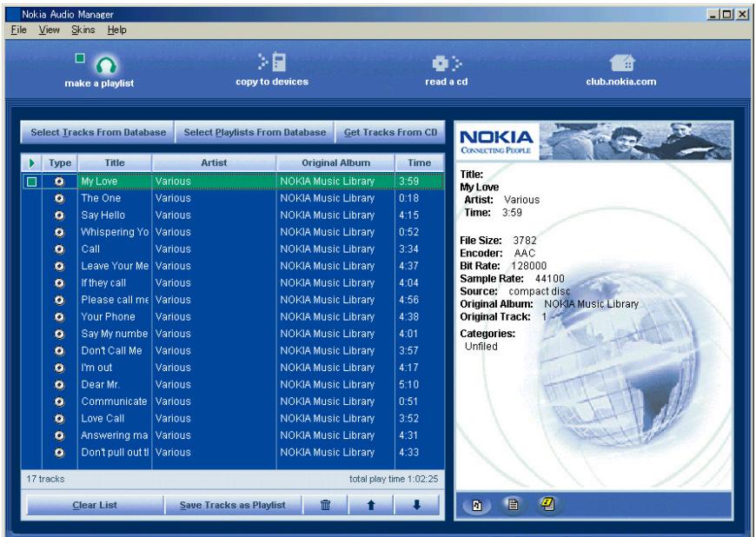Click the disc icon for Communicate row
756x537 pixels.
[x=59, y=401]
